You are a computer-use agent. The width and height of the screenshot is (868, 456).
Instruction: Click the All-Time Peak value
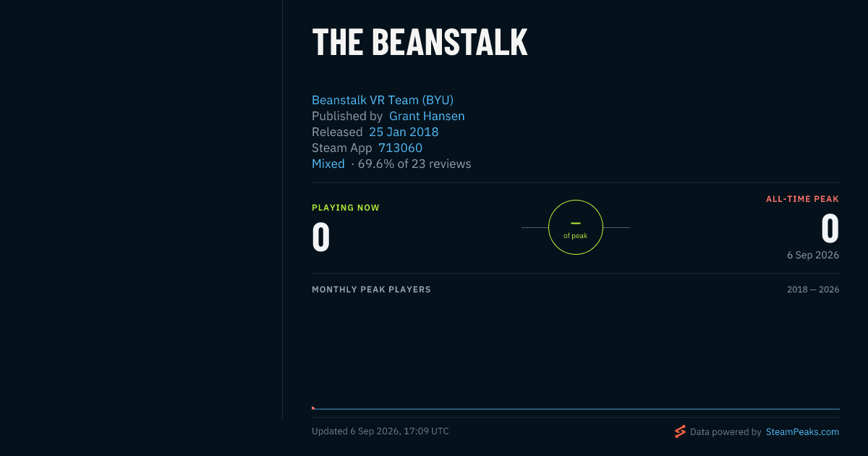click(830, 229)
